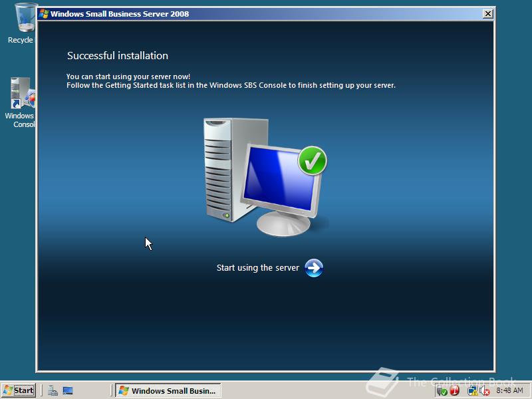Open the Start menu
Image resolution: width=532 pixels, height=399 pixels.
pyautogui.click(x=19, y=390)
